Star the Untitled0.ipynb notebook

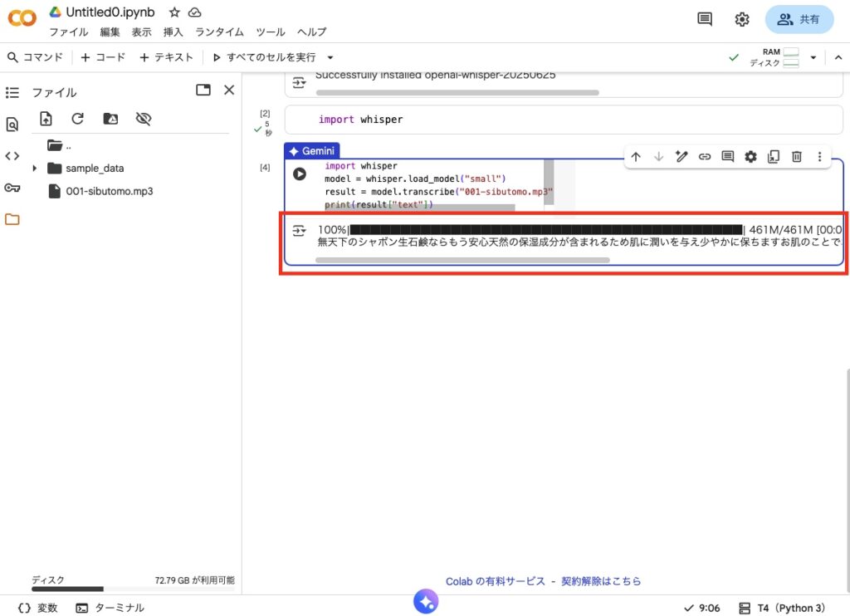[x=174, y=12]
